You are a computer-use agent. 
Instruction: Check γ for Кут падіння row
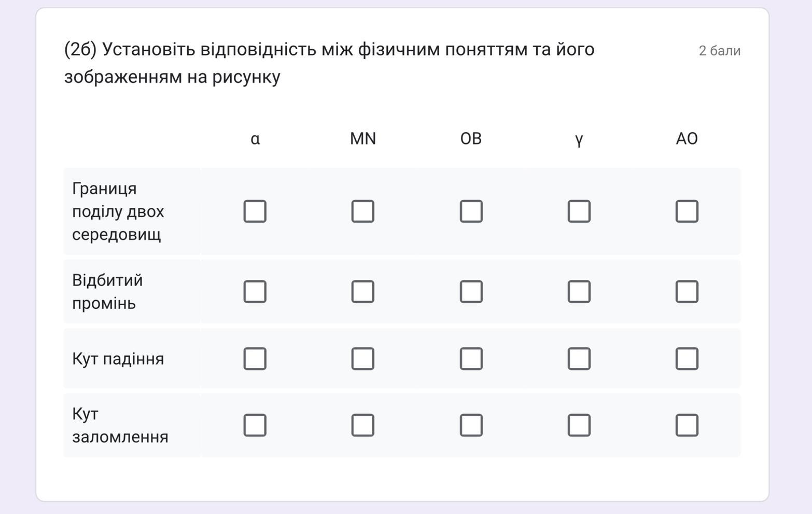[579, 359]
